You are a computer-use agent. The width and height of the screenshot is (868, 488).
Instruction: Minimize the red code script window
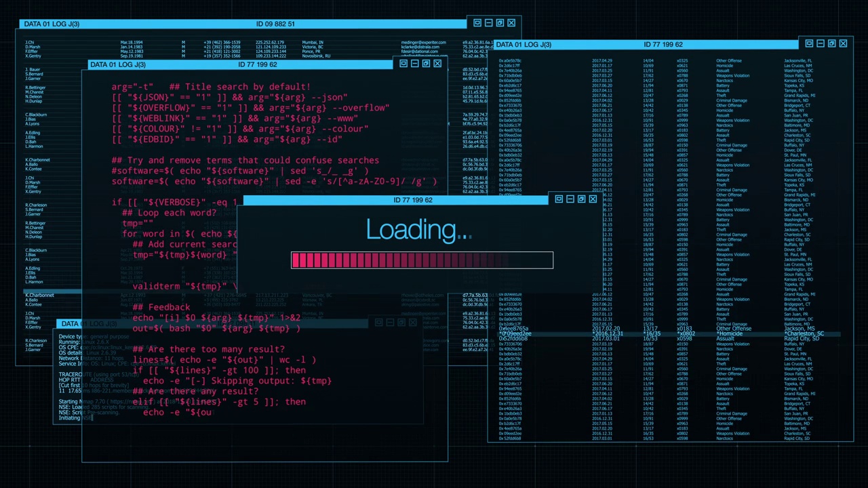click(x=415, y=64)
